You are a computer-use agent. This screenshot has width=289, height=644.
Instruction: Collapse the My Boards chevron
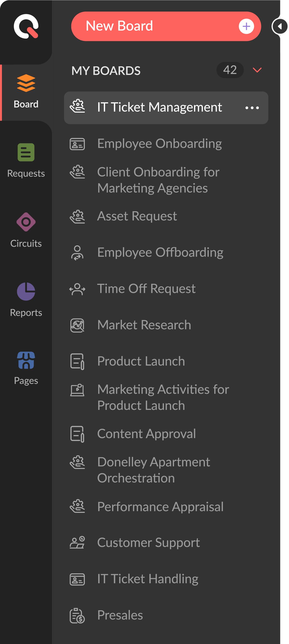[257, 70]
